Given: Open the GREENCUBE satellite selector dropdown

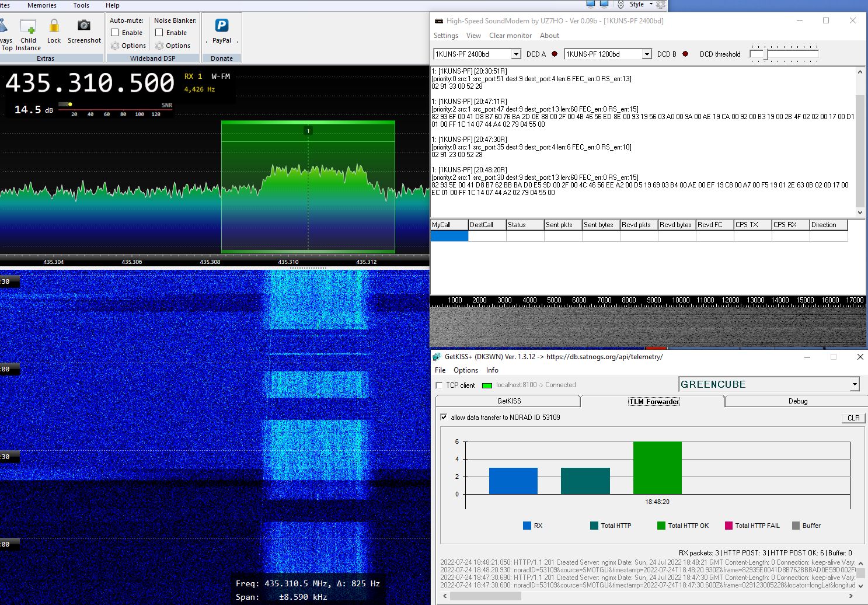Looking at the screenshot, I should click(855, 384).
